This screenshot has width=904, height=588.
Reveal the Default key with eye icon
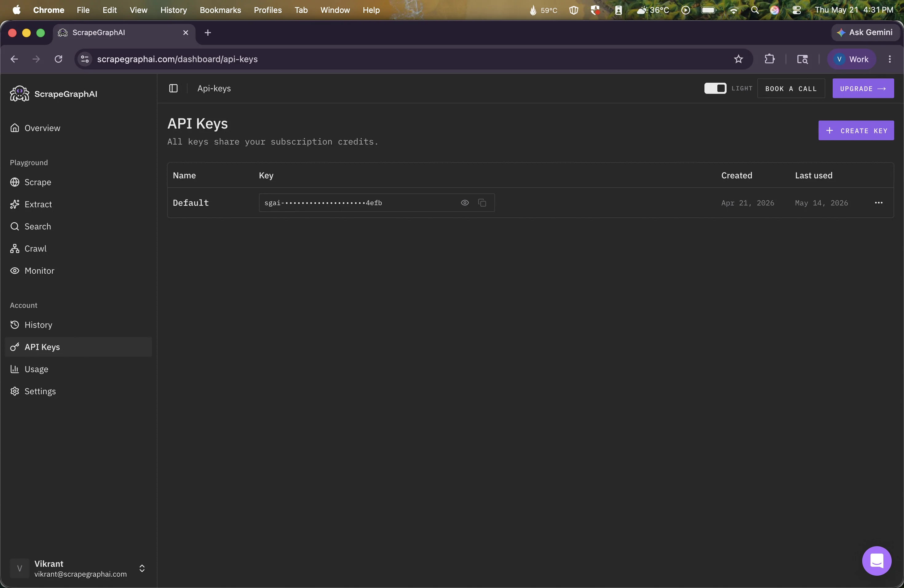tap(465, 203)
